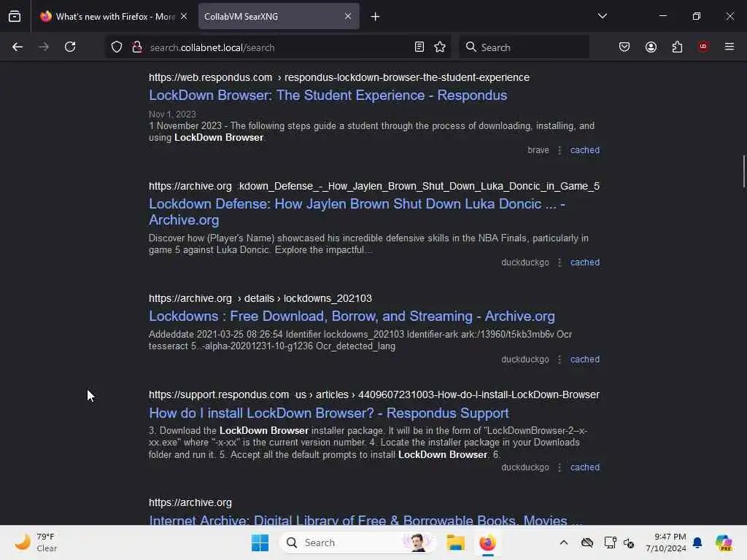
Task: Open the Firefox account icon
Action: pyautogui.click(x=651, y=47)
